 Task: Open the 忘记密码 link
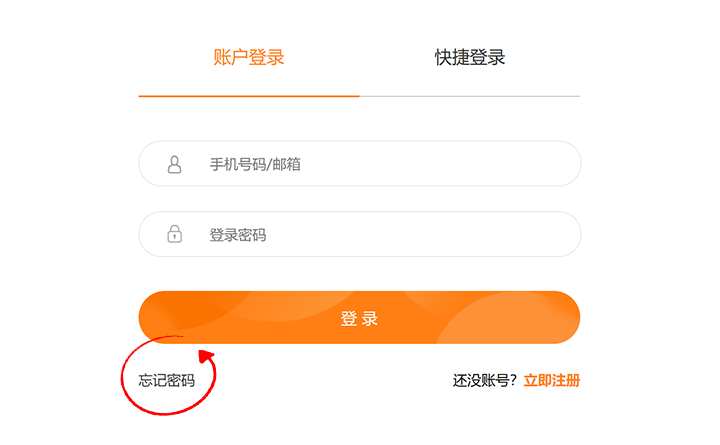pos(167,380)
